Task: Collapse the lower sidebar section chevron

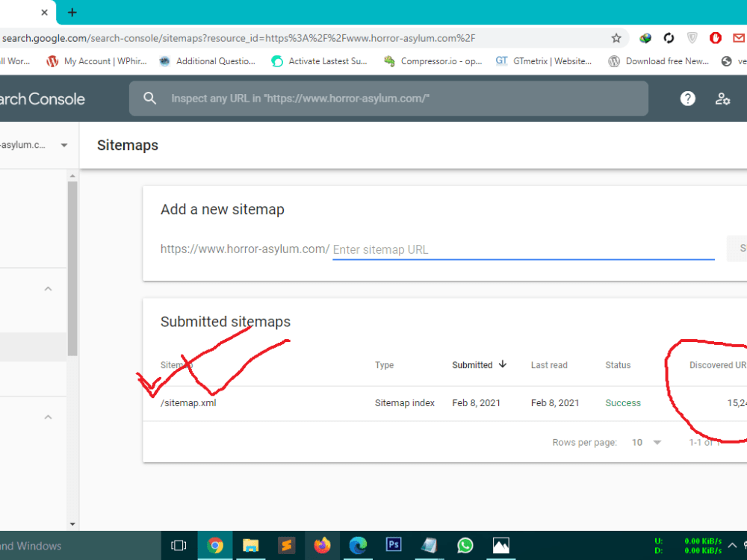Action: click(48, 417)
